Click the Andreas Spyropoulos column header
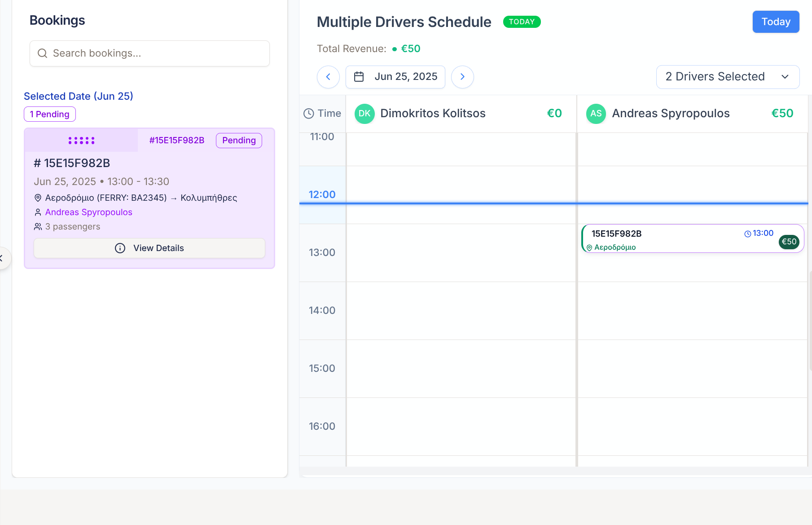812x525 pixels. tap(671, 114)
